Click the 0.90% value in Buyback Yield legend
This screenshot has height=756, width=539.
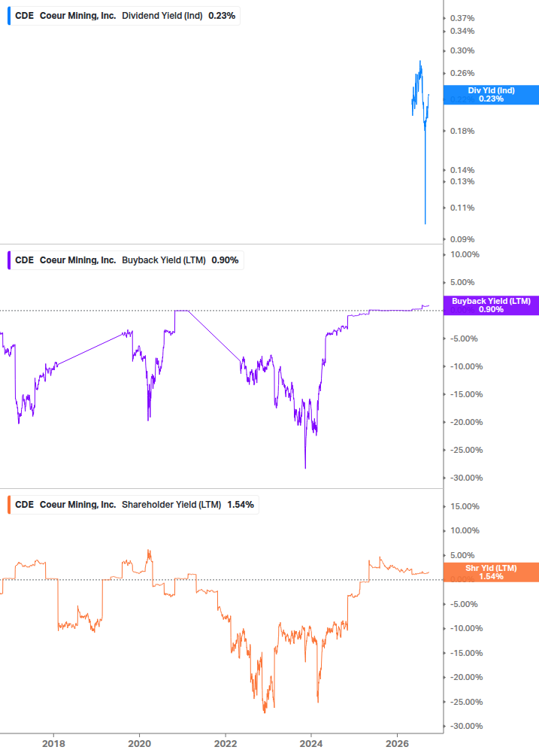pyautogui.click(x=225, y=260)
